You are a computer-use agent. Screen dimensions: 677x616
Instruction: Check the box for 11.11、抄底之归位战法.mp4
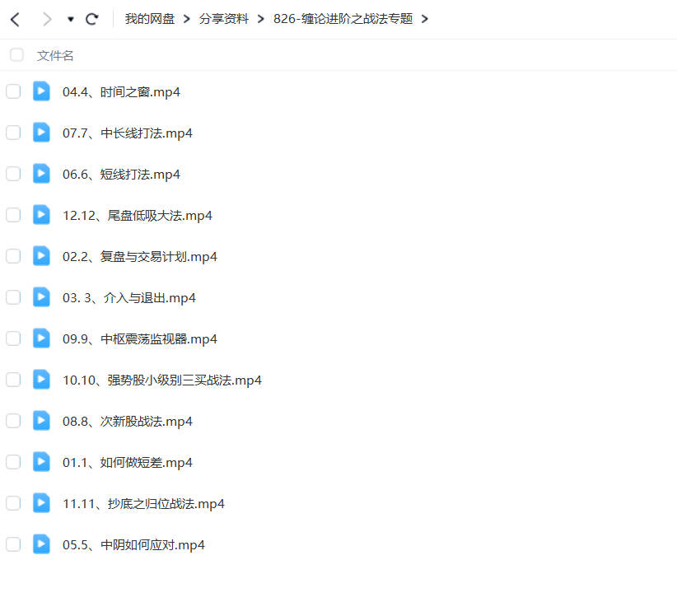[13, 503]
